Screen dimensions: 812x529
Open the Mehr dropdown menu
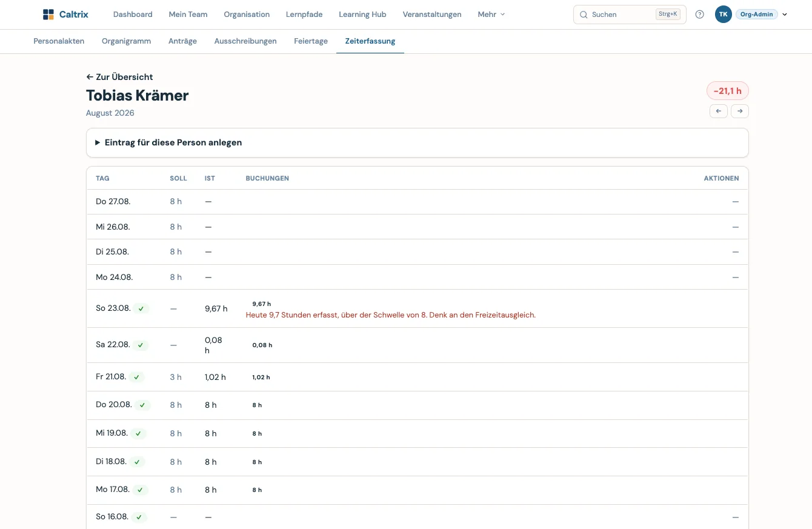[x=491, y=15]
